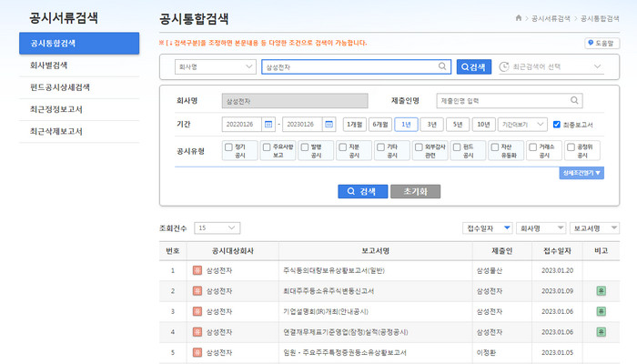
Task: Toggle the 거래소공시 checkbox
Action: [x=532, y=147]
